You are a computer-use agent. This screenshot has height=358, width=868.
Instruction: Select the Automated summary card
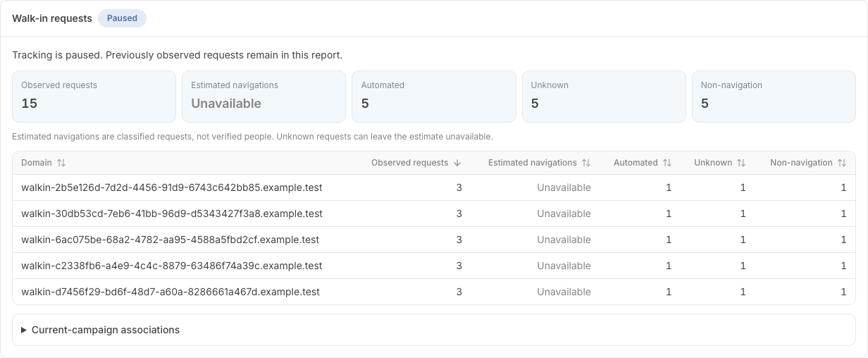click(x=434, y=97)
